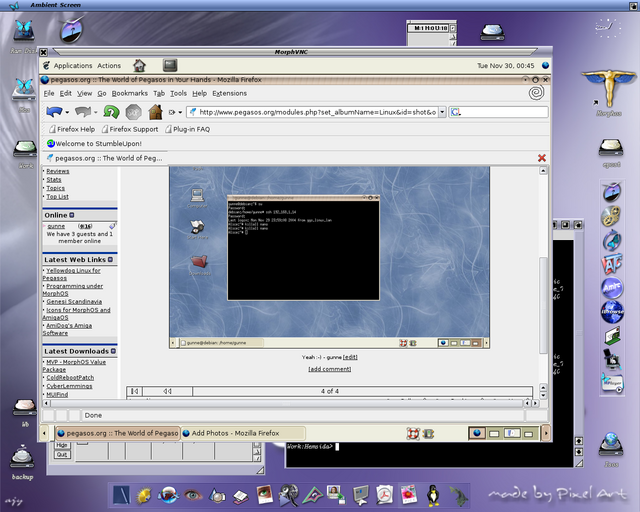The width and height of the screenshot is (640, 512).
Task: Go to the Firefox Home page icon
Action: pos(155,112)
